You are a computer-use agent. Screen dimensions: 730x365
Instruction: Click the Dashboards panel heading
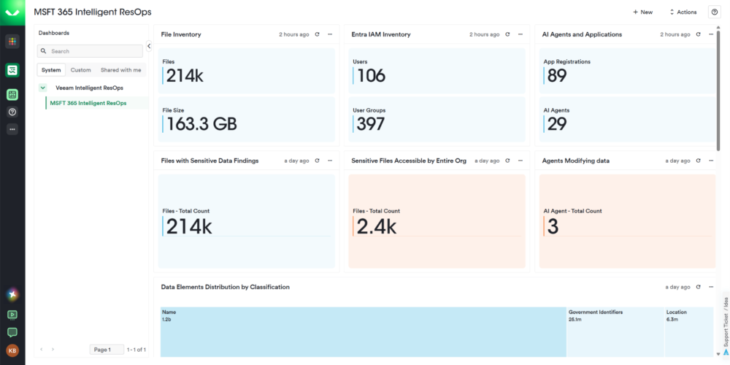tap(54, 33)
